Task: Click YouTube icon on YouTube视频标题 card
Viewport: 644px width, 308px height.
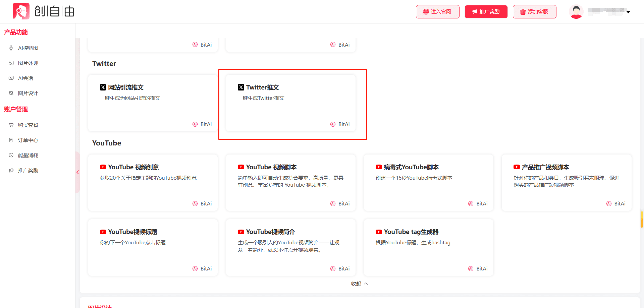Action: click(103, 232)
